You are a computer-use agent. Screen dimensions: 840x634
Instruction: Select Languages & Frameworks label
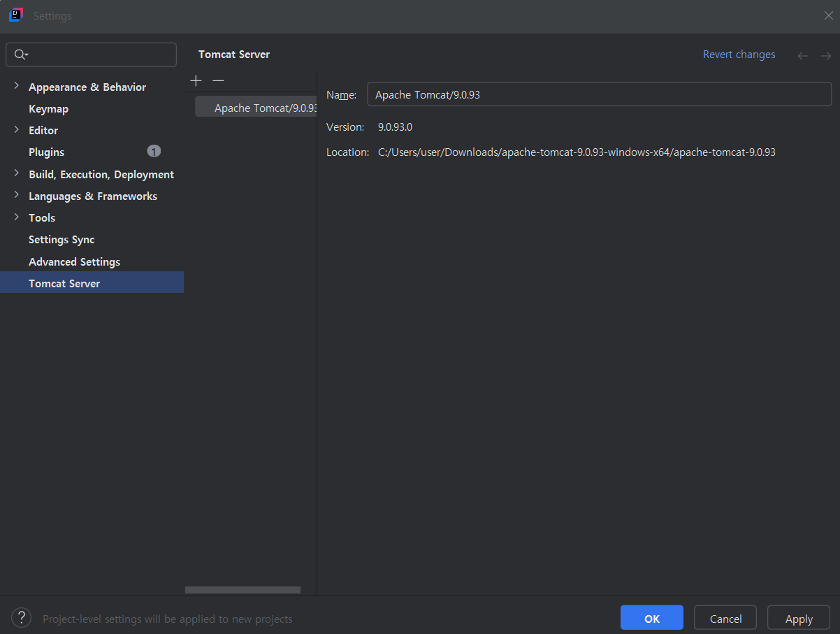tap(93, 196)
